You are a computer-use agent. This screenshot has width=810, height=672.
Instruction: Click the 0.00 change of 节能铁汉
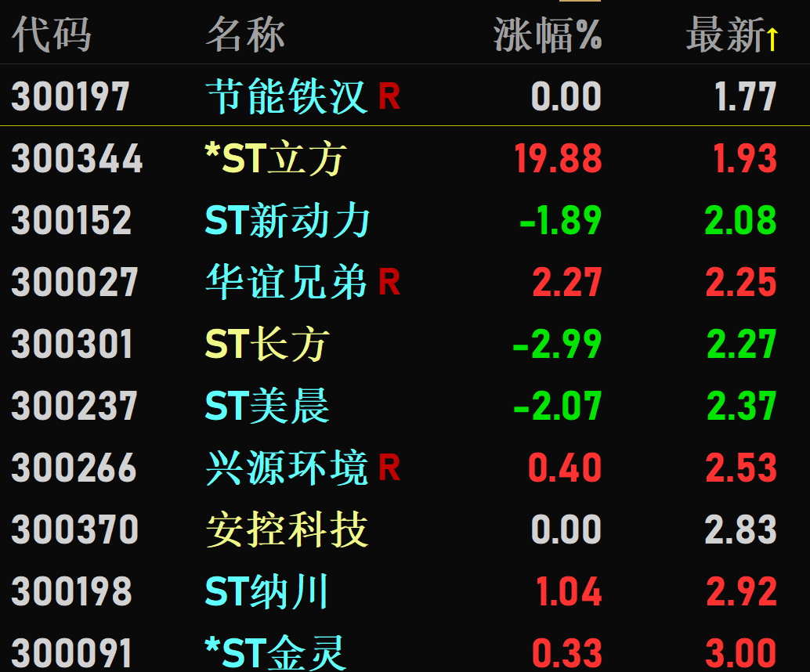click(566, 96)
